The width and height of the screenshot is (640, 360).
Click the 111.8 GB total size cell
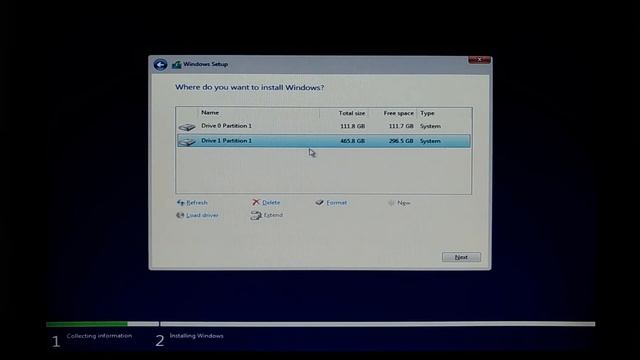[353, 126]
